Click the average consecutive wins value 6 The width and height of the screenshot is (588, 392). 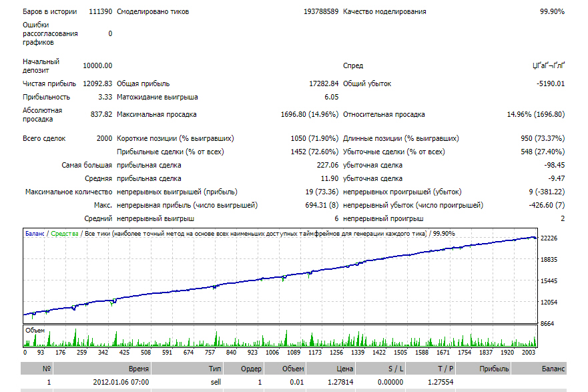336,218
